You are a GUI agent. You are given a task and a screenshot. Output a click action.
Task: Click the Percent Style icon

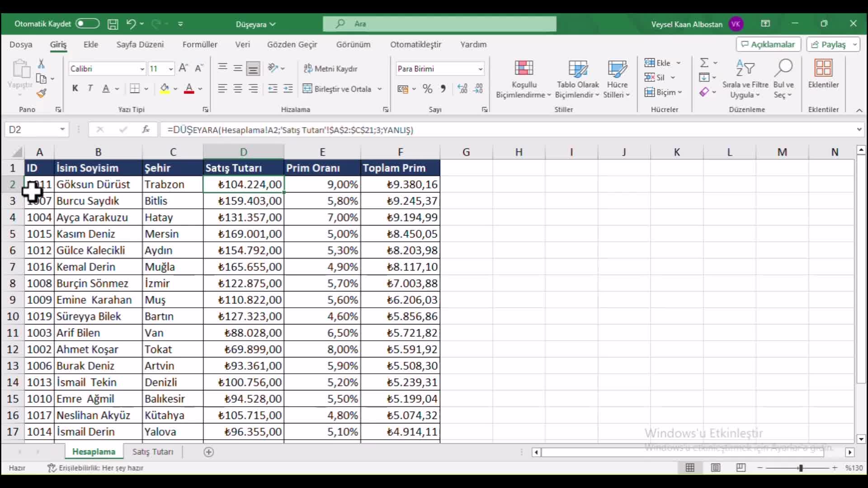click(x=427, y=89)
